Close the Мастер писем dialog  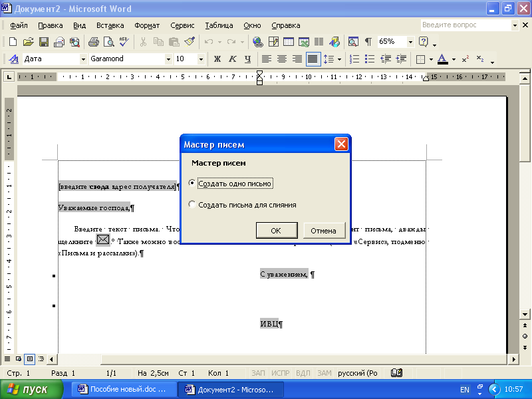point(341,144)
